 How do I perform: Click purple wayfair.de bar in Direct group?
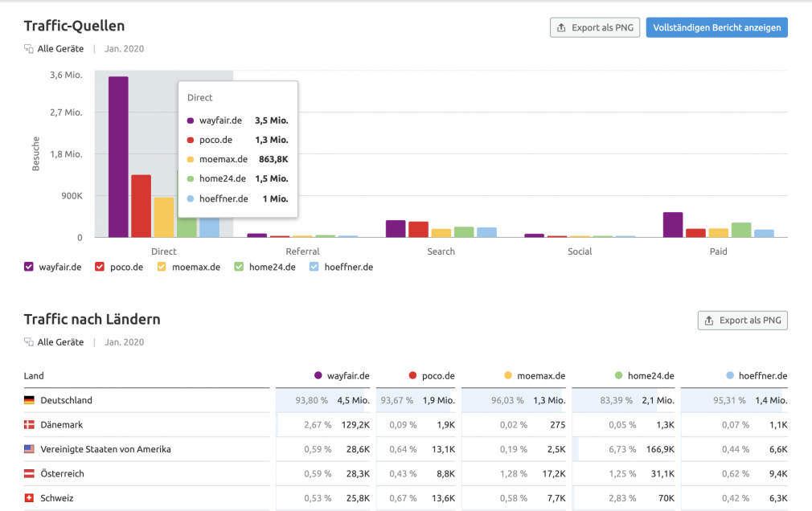119,157
